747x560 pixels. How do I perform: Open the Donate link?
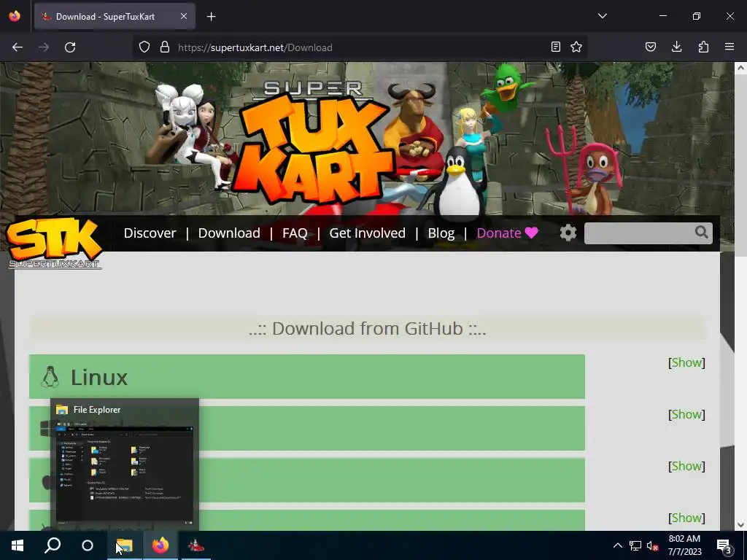click(508, 233)
